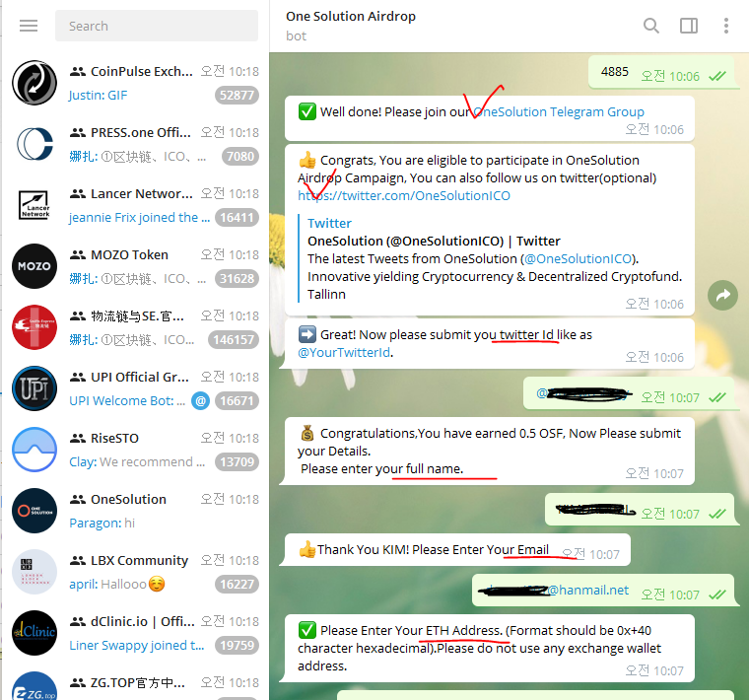
Task: Open the OneSolution Telegram Group link
Action: pos(559,111)
